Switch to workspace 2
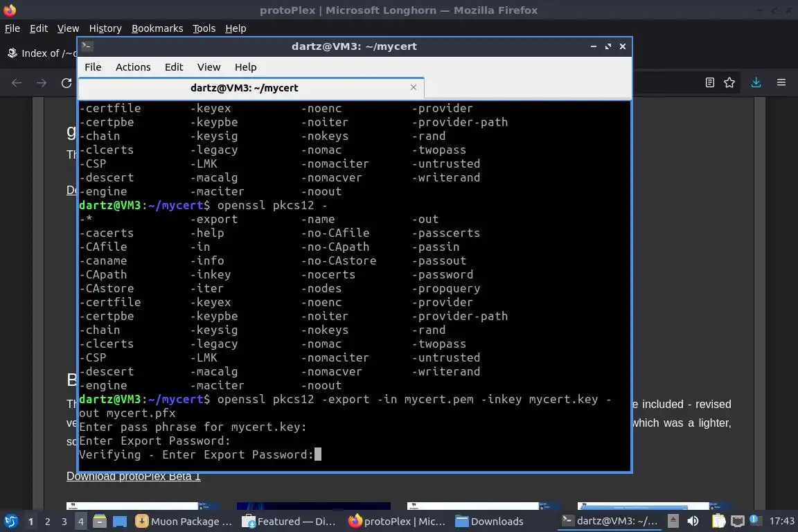798x532 pixels. (47, 522)
